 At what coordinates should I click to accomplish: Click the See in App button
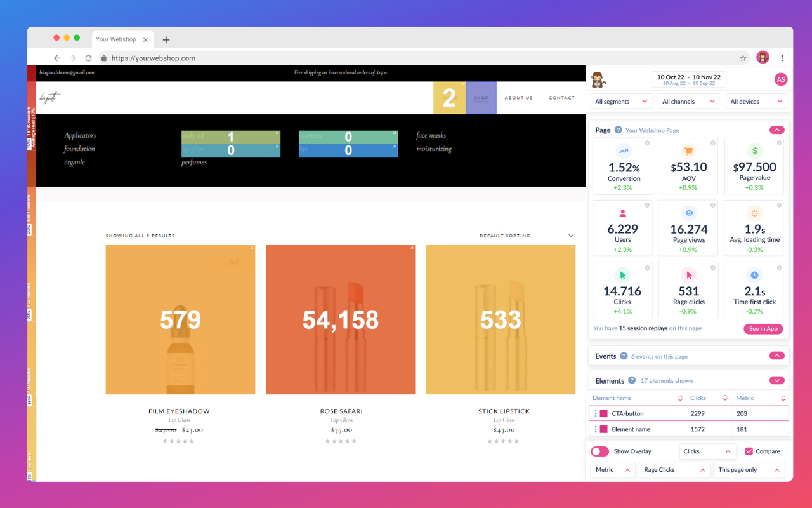tap(763, 329)
